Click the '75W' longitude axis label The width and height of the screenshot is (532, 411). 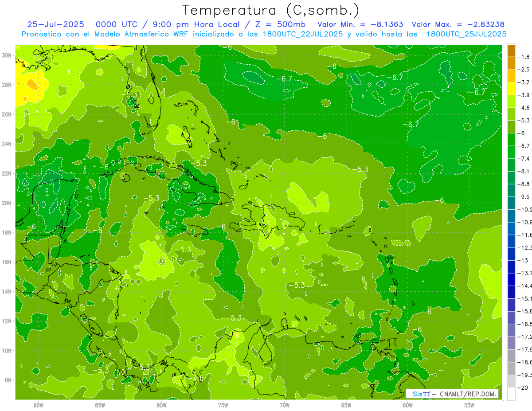223,405
